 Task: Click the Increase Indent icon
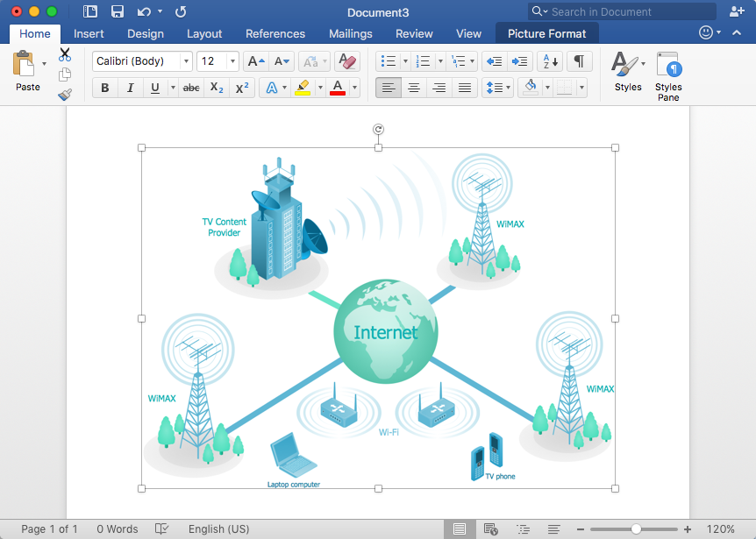(x=520, y=61)
